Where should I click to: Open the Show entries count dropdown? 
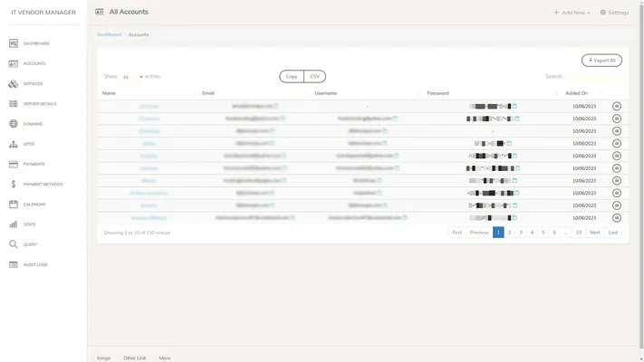click(133, 77)
